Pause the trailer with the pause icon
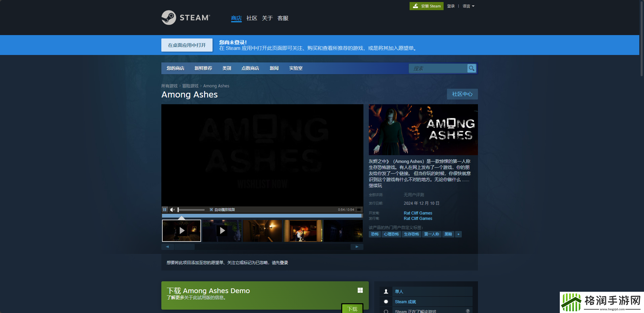Image resolution: width=644 pixels, height=313 pixels. tap(165, 209)
